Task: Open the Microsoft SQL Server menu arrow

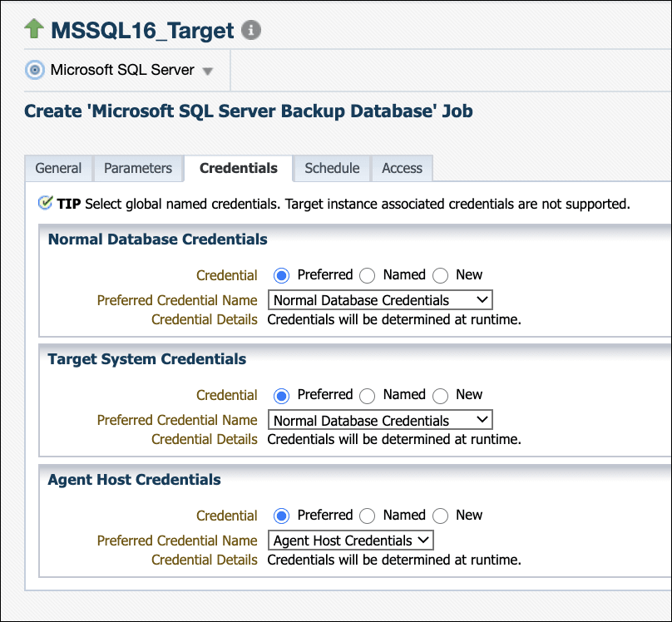Action: (x=208, y=72)
